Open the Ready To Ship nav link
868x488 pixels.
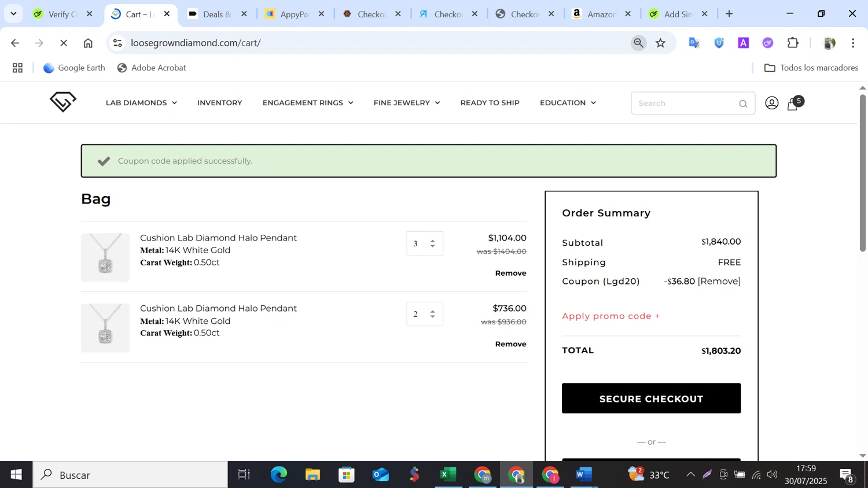pos(490,103)
